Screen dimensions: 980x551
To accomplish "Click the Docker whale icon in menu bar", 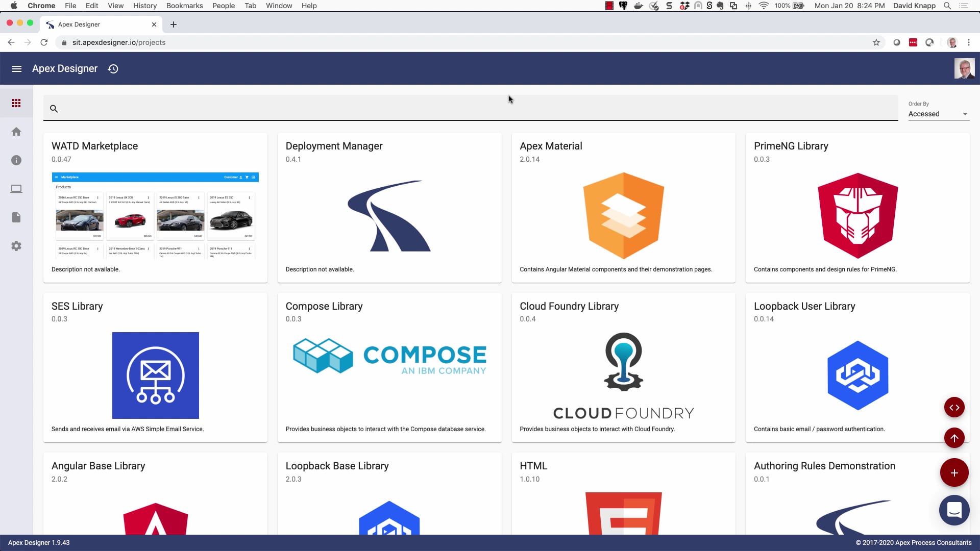I will pyautogui.click(x=639, y=6).
